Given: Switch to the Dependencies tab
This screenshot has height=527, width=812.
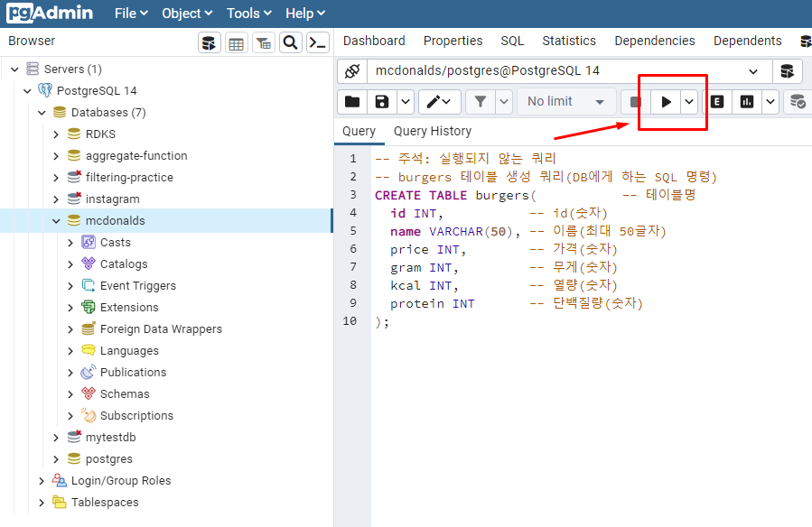Looking at the screenshot, I should click(x=655, y=41).
